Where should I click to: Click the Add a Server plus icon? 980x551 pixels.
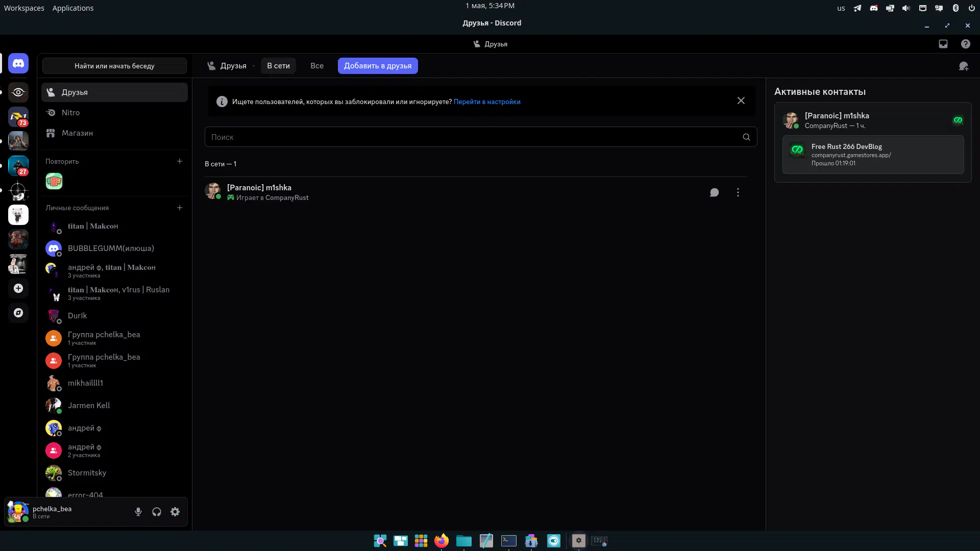coord(18,288)
